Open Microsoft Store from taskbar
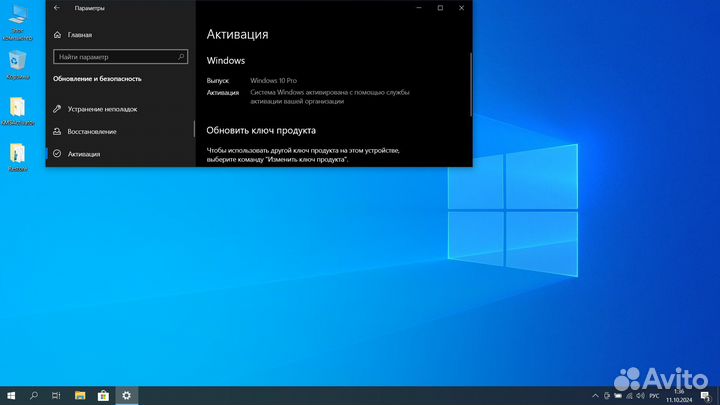This screenshot has width=720, height=405. 103,395
